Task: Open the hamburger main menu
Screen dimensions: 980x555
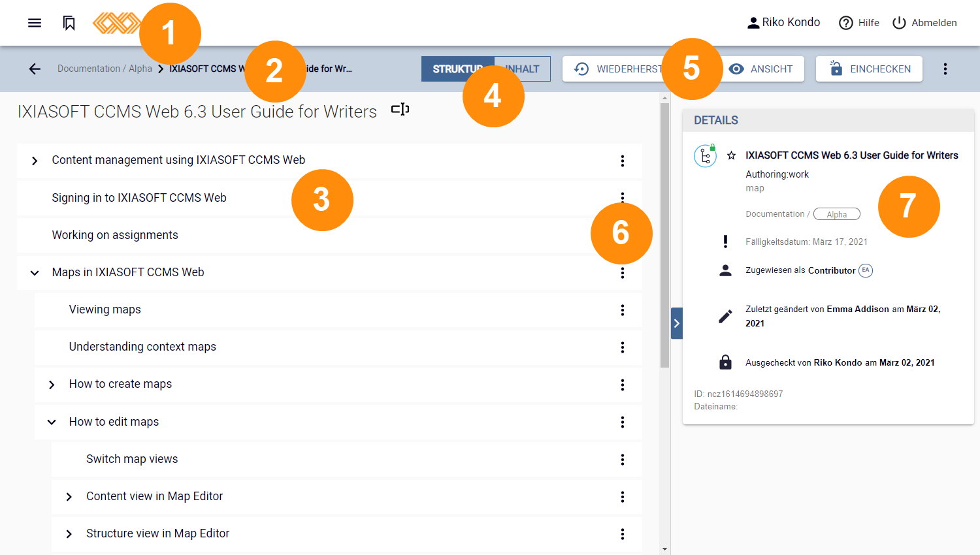Action: (x=35, y=23)
